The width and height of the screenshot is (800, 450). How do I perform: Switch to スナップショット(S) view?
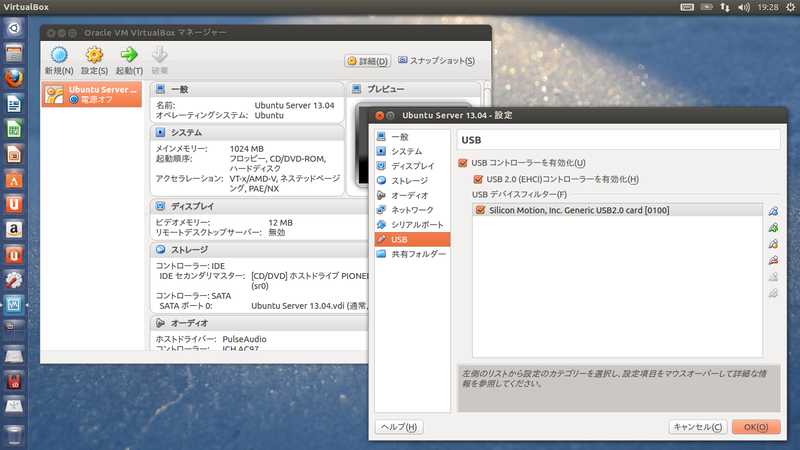pyautogui.click(x=436, y=61)
